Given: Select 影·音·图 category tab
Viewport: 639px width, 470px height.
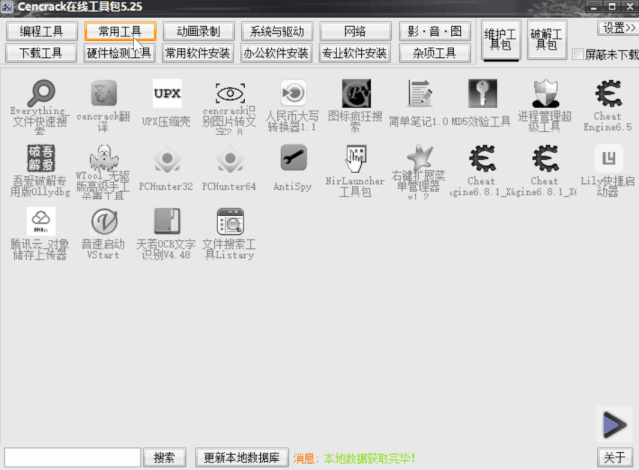Looking at the screenshot, I should click(x=435, y=31).
